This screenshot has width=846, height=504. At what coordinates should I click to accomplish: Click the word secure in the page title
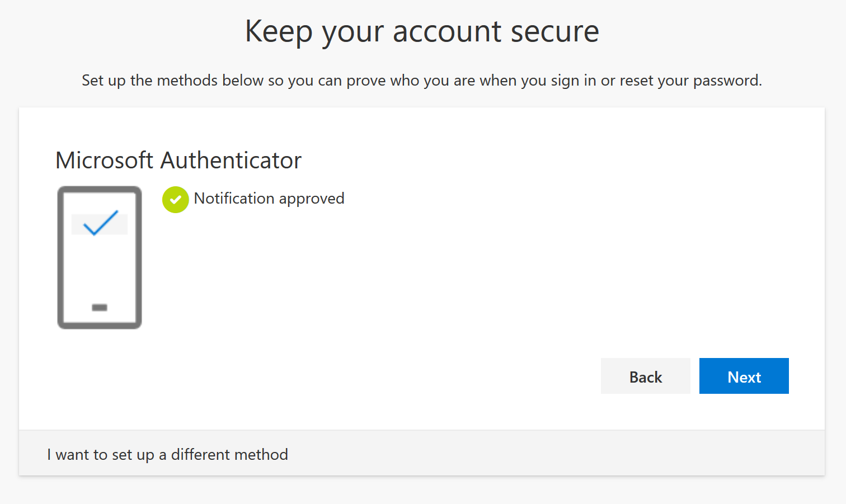tap(554, 32)
